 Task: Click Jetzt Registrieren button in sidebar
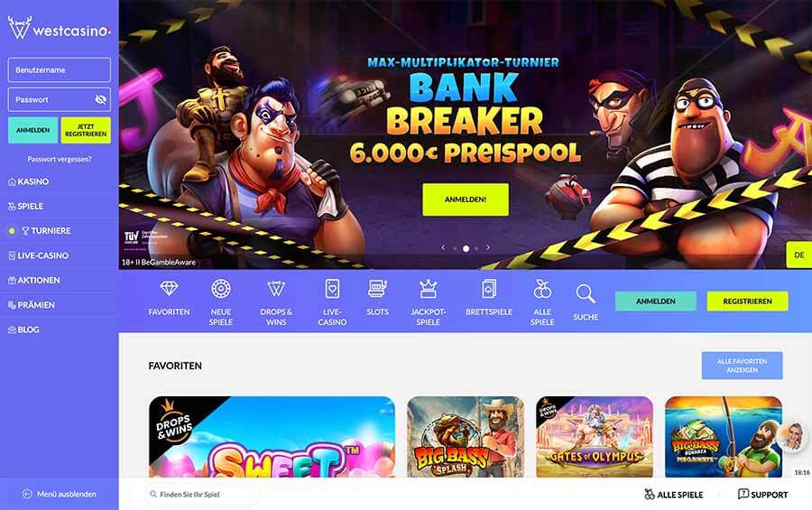(86, 130)
